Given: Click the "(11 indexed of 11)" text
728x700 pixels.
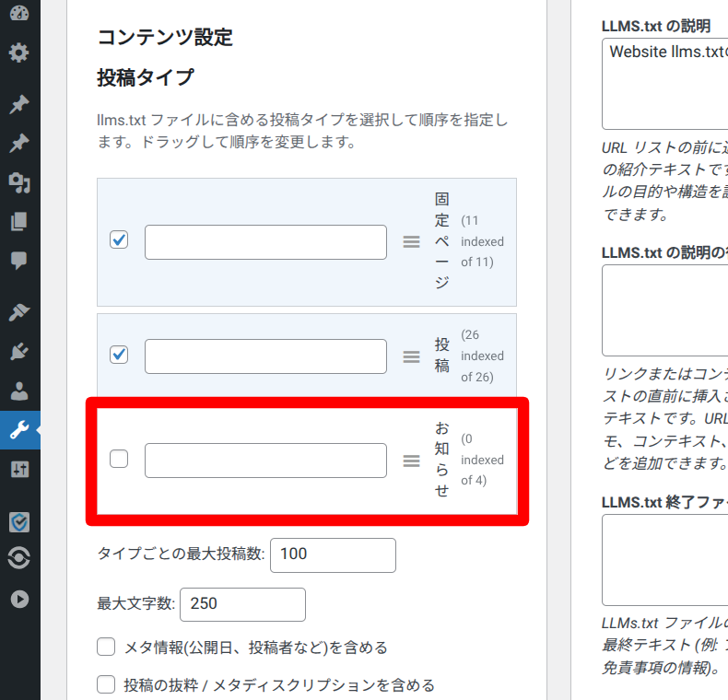Looking at the screenshot, I should tap(482, 241).
